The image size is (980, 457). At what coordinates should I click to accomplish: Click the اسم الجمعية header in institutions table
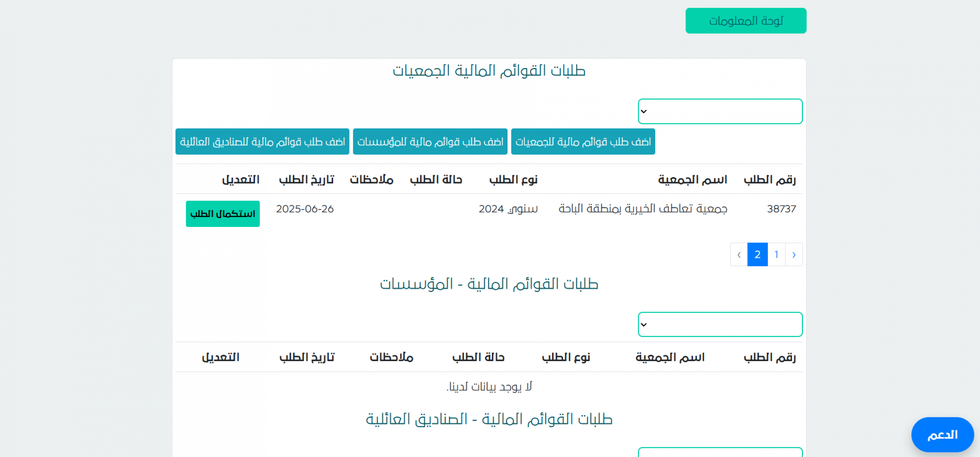(670, 357)
